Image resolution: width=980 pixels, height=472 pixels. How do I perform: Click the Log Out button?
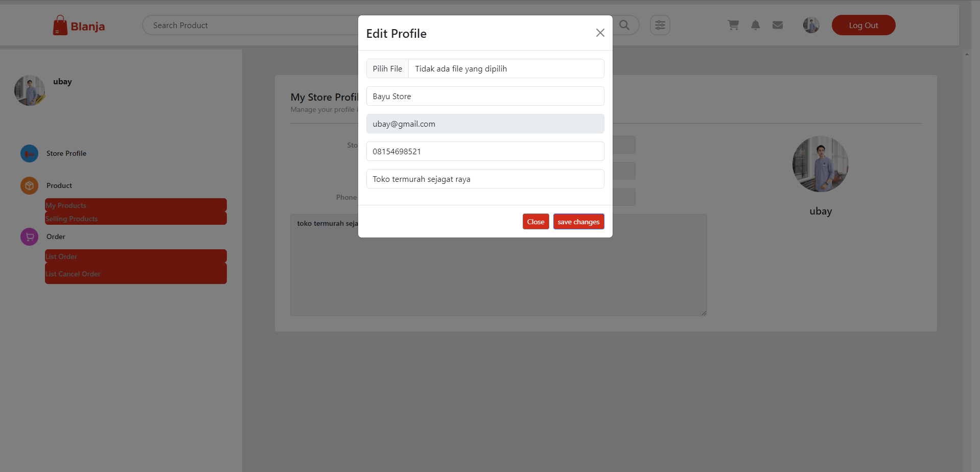[x=863, y=25]
